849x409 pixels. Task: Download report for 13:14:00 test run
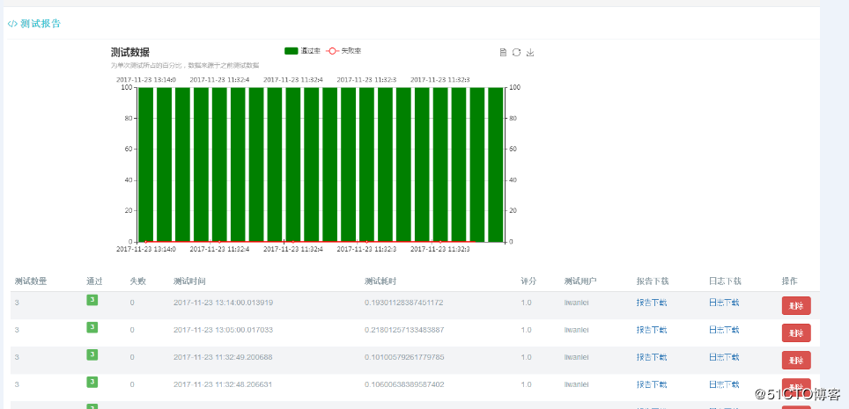tap(652, 302)
